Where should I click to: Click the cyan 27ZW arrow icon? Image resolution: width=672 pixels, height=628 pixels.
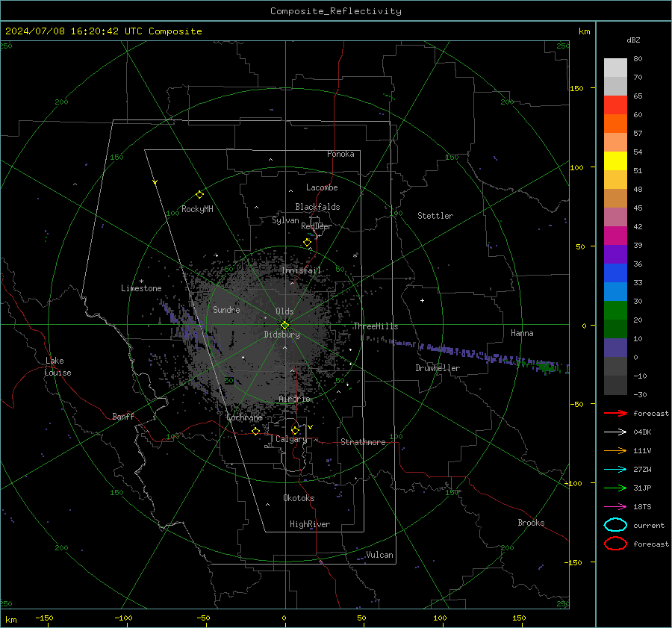pyautogui.click(x=615, y=470)
